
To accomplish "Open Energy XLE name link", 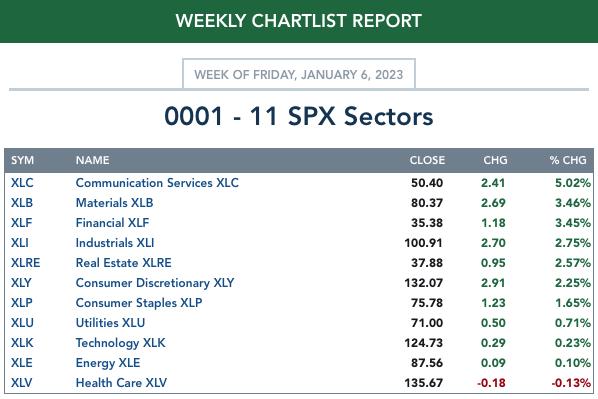I will click(108, 363).
